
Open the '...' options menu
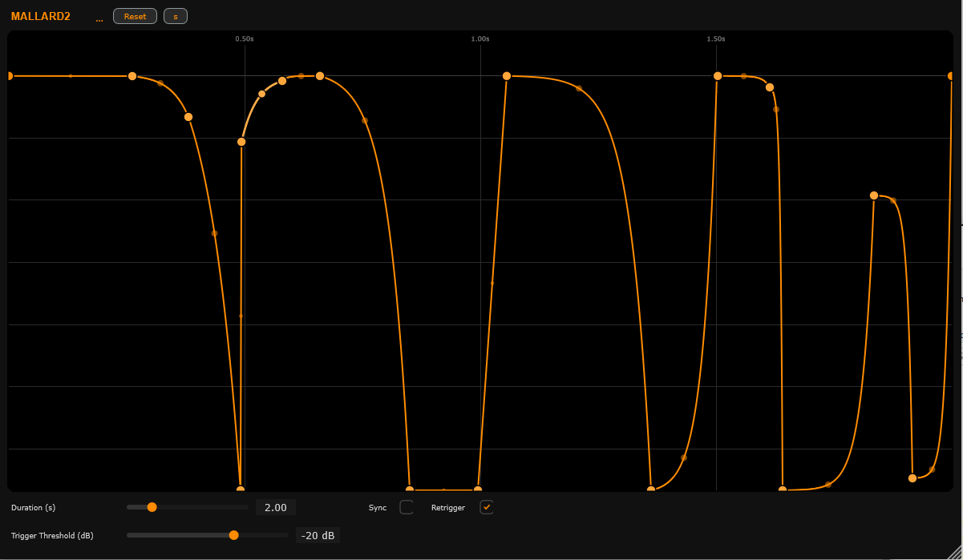point(99,17)
